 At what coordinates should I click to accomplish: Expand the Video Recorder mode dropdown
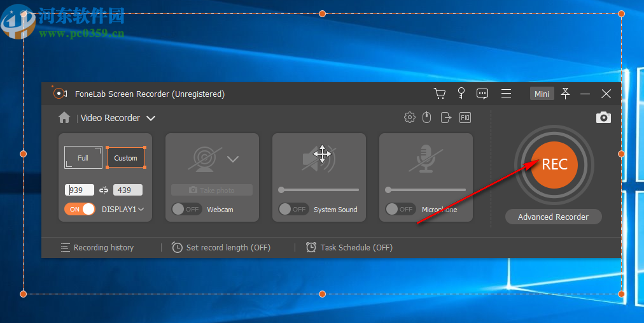click(151, 118)
